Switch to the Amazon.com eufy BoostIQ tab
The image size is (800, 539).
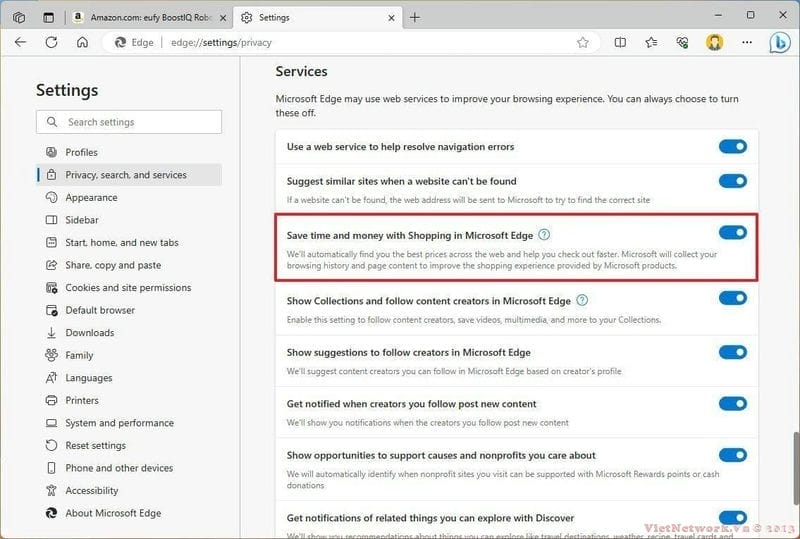coord(150,17)
